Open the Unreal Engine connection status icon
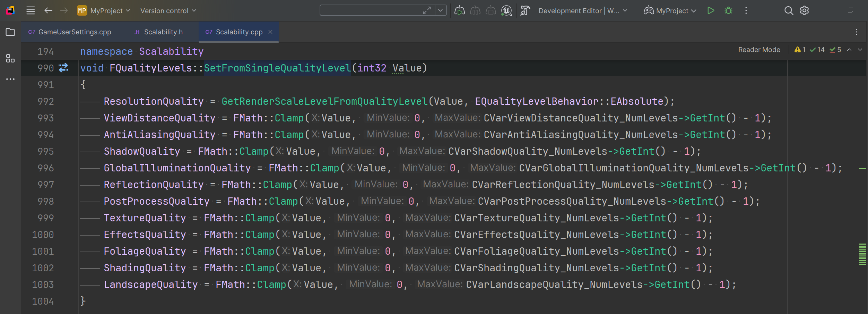Screen dimensions: 868x314 [x=506, y=11]
